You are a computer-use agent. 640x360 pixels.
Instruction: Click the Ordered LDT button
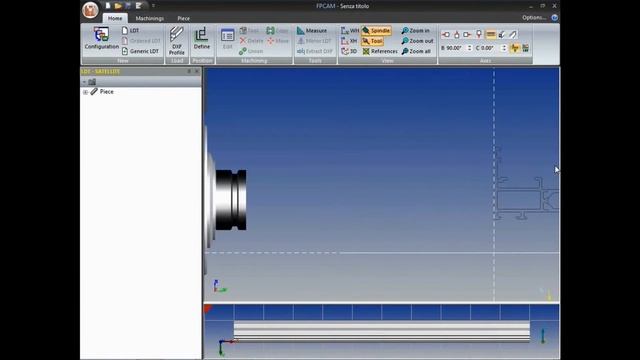tap(141, 41)
